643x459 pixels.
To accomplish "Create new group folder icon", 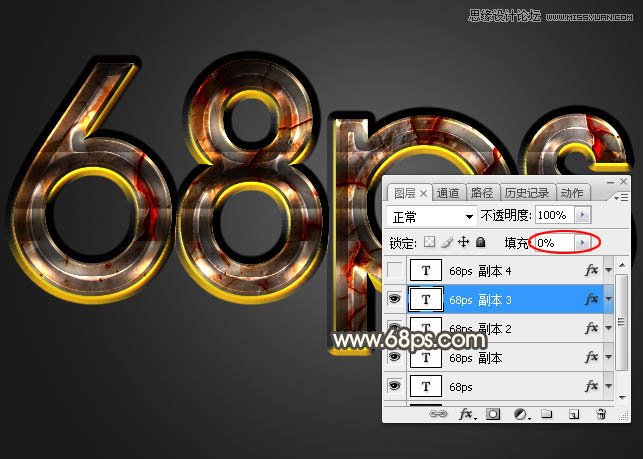I will (x=546, y=413).
